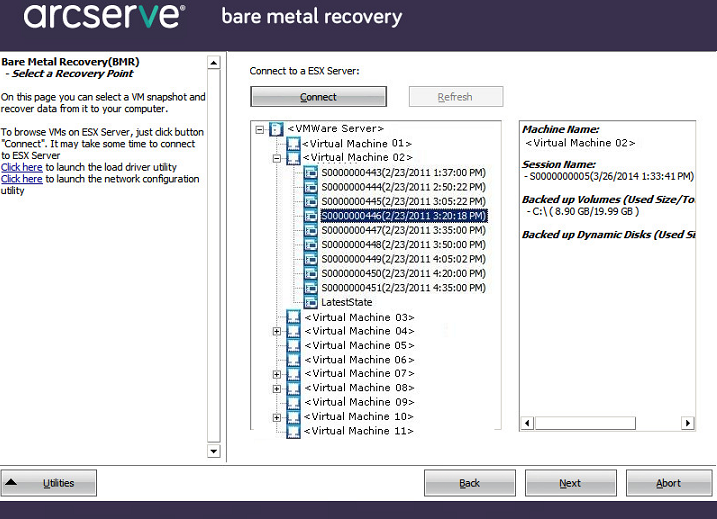This screenshot has width=717, height=519.
Task: Click snapshot icon beside S0000000444
Action: coord(310,187)
